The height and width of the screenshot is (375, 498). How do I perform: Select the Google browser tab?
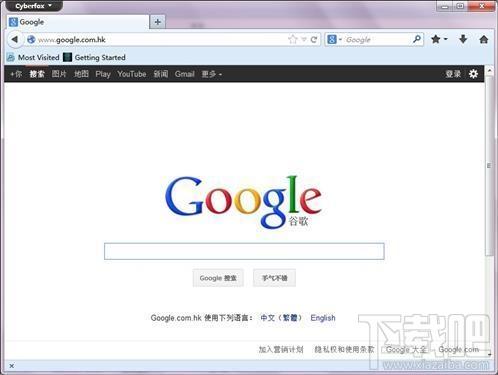coord(78,22)
